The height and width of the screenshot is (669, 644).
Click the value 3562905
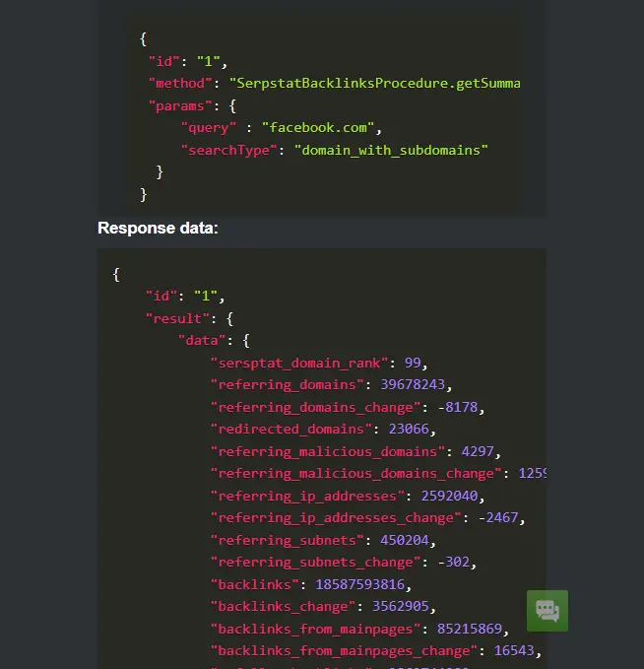(x=401, y=606)
